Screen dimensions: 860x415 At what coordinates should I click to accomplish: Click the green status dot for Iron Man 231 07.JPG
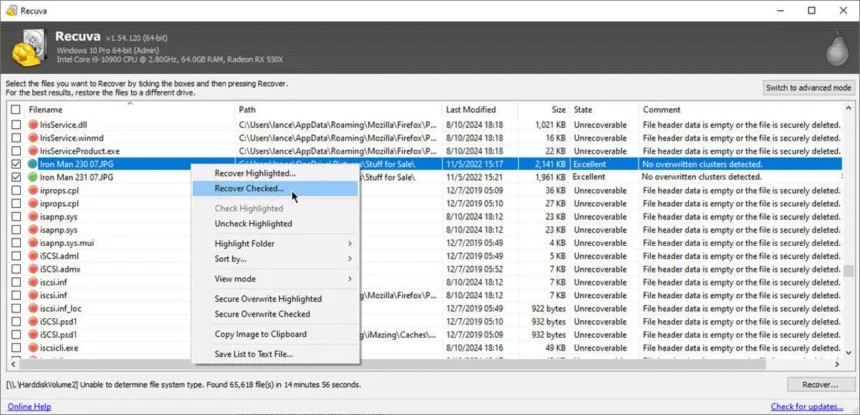33,177
